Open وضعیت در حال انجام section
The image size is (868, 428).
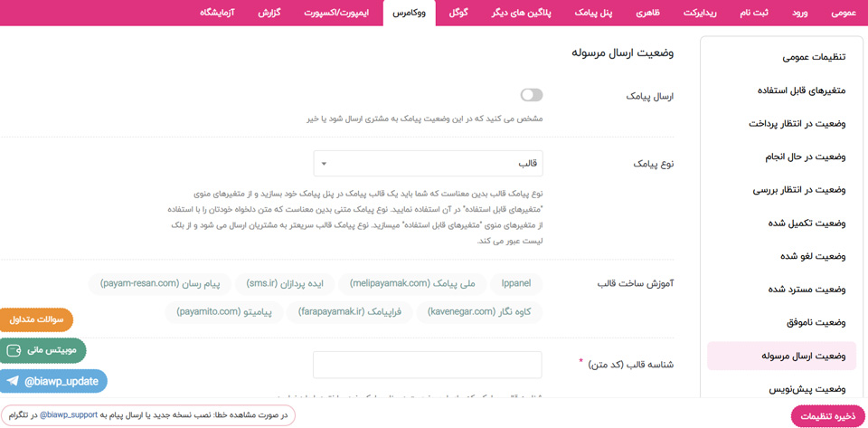(781, 157)
